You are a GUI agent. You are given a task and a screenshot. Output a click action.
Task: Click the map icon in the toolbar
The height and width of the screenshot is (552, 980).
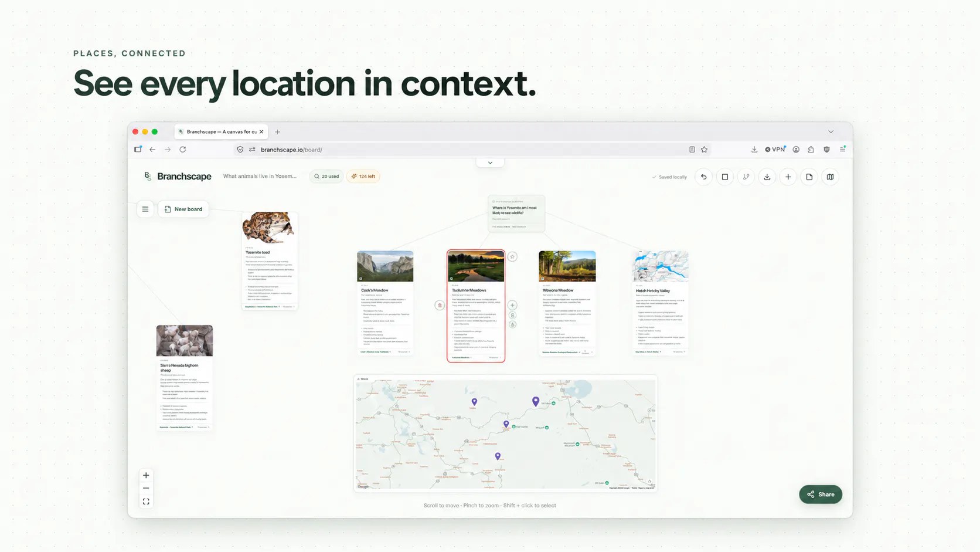tap(830, 177)
